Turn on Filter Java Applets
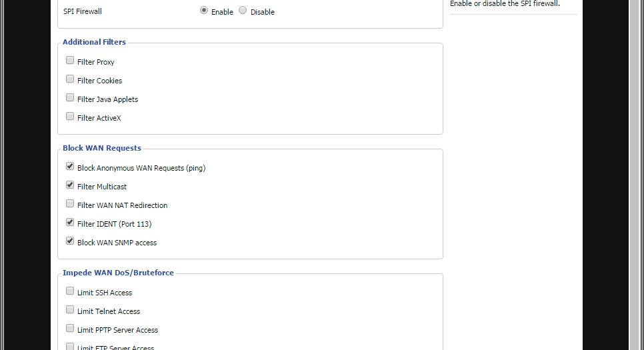 coord(70,98)
